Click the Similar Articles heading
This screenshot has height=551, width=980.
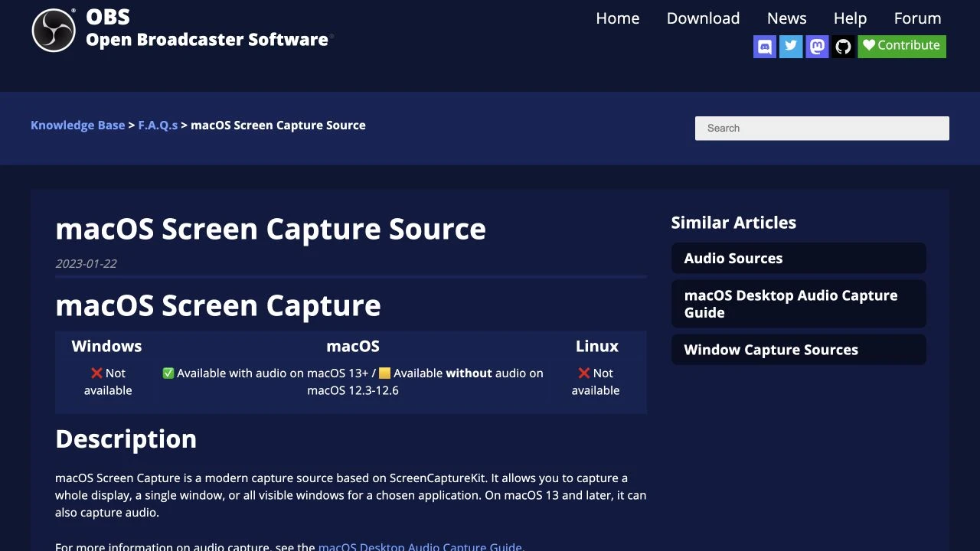[x=733, y=223]
